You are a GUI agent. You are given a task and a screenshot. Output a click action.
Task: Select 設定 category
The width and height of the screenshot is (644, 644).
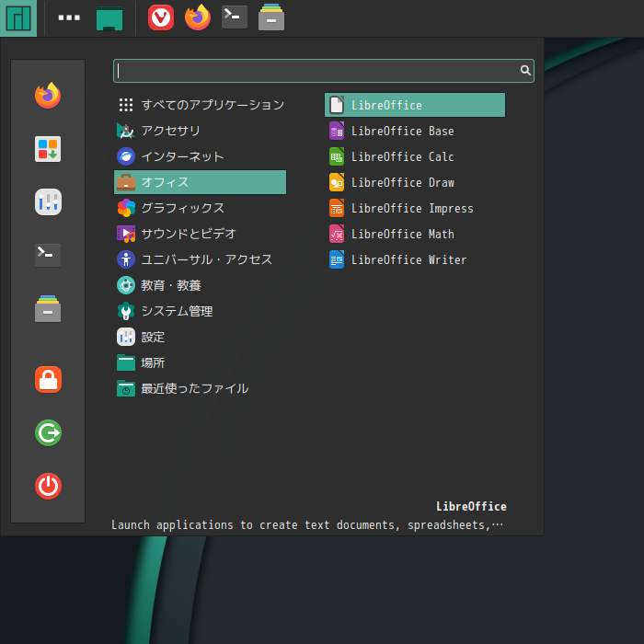click(x=200, y=337)
